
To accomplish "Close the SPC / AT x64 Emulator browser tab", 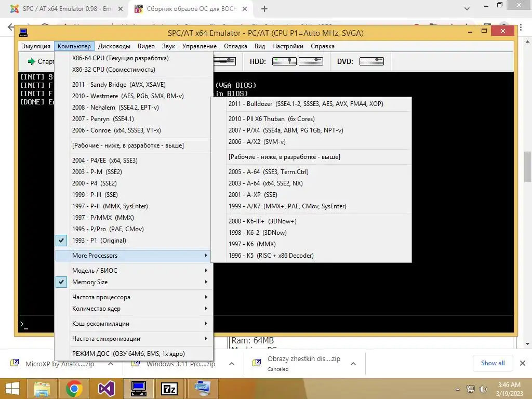I will point(121,9).
